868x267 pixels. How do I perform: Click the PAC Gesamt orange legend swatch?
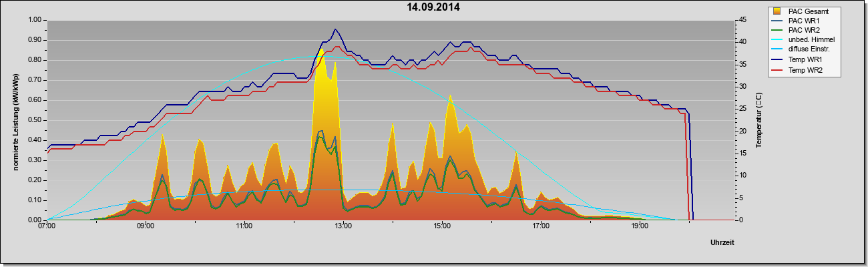pos(777,11)
